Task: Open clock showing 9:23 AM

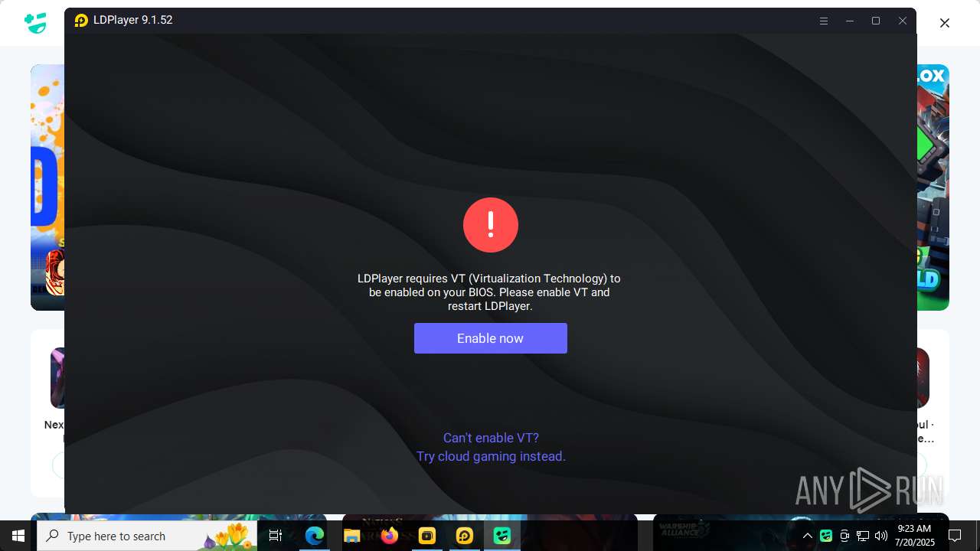Action: point(913,536)
